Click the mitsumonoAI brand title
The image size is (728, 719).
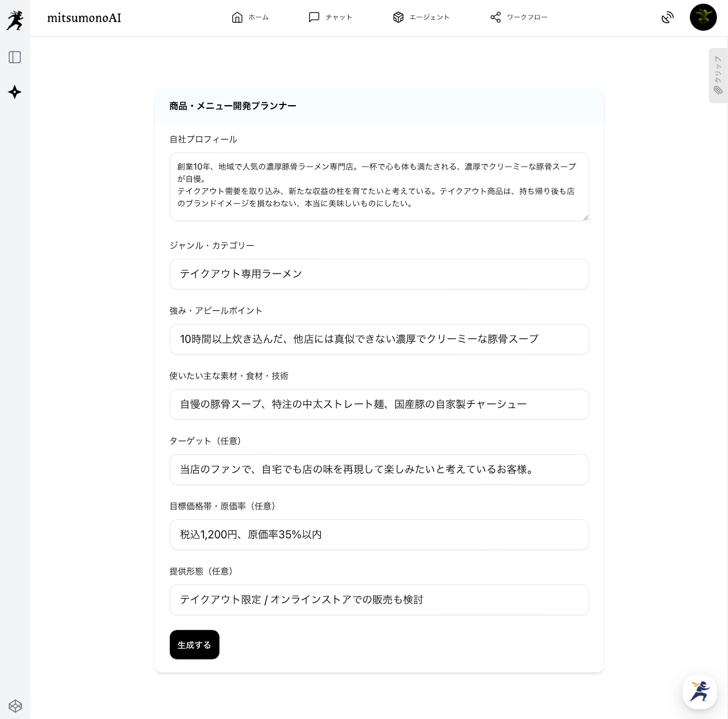coord(84,18)
